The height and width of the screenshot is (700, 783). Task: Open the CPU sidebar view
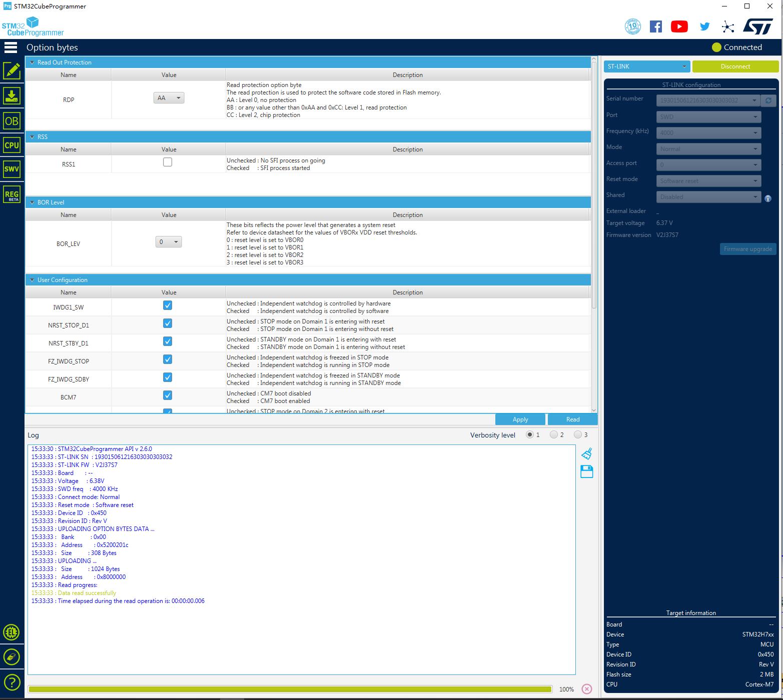coord(12,145)
